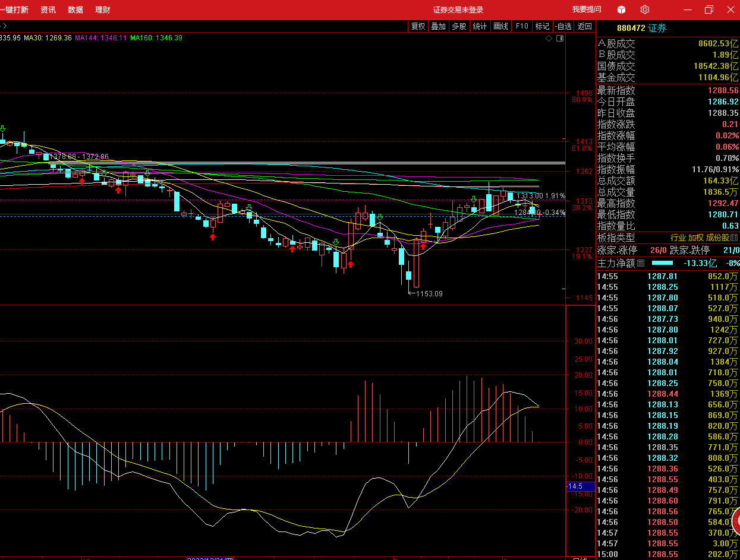Click 多股 multi-stock button
The width and height of the screenshot is (740, 560).
click(459, 26)
